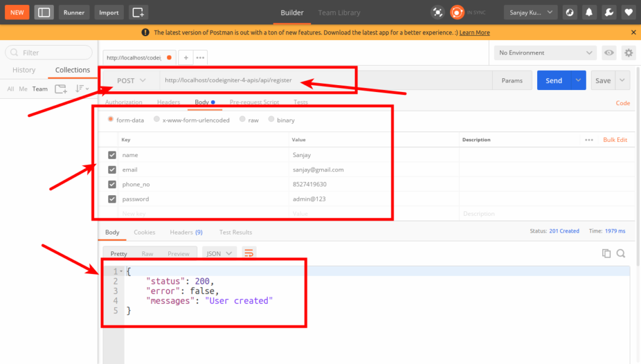This screenshot has width=641, height=364.
Task: Switch to the Team Library tab
Action: tap(339, 13)
